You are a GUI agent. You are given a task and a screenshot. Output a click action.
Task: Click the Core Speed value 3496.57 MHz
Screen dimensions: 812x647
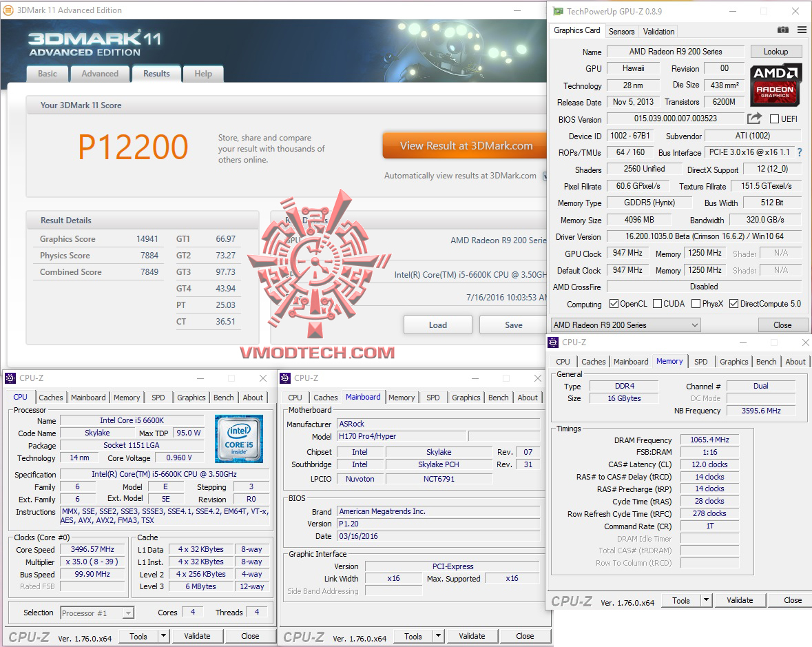92,549
